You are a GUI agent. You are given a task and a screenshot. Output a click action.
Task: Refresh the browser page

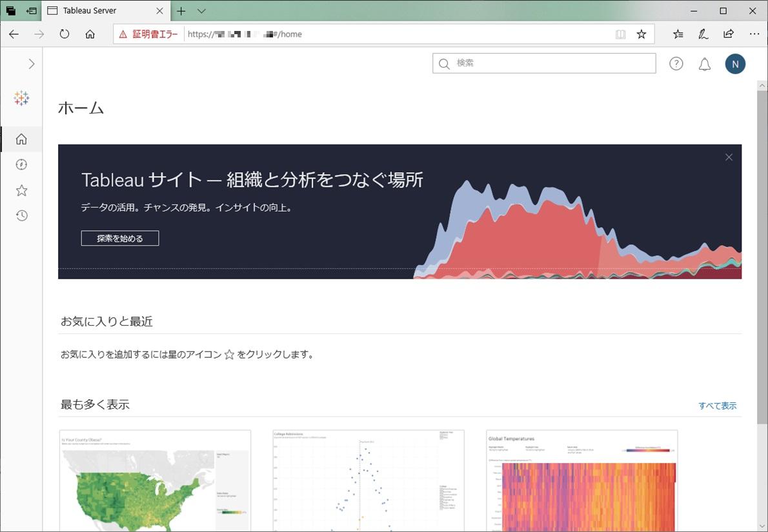65,34
